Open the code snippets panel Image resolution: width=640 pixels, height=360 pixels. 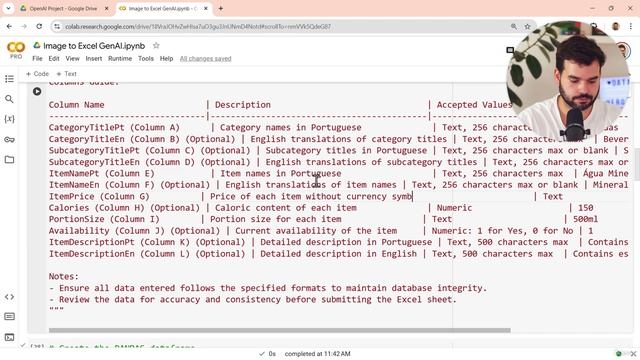click(x=9, y=297)
